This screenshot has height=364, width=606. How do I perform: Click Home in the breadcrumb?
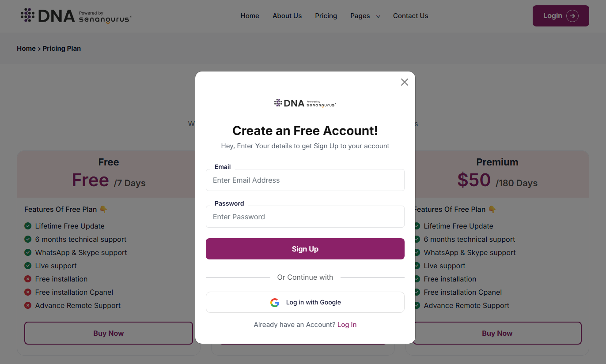click(x=26, y=49)
